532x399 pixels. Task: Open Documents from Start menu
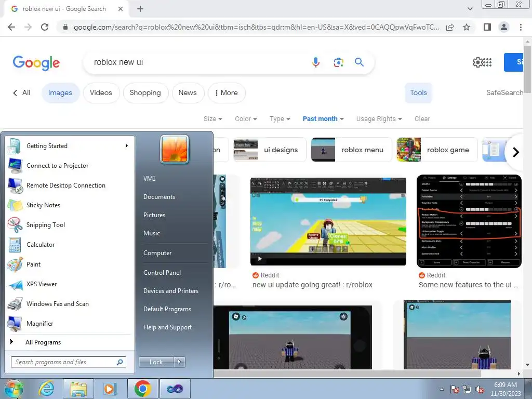[x=159, y=197]
